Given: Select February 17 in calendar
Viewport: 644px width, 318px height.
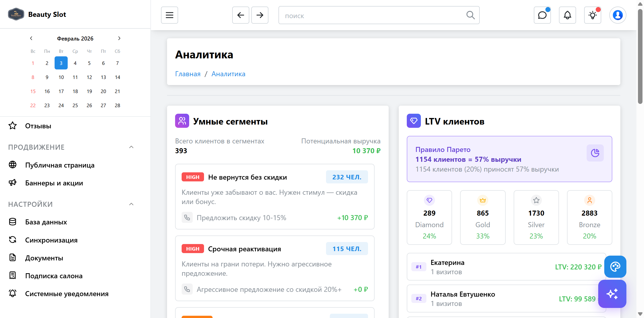Looking at the screenshot, I should pyautogui.click(x=61, y=91).
